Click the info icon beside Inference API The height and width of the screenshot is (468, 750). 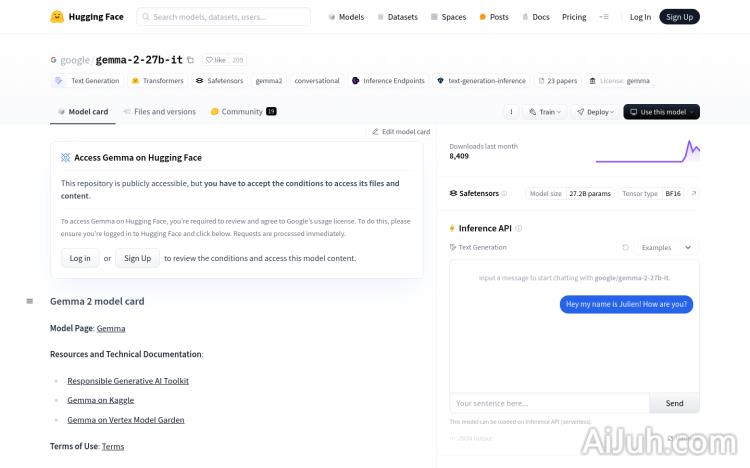pos(519,229)
